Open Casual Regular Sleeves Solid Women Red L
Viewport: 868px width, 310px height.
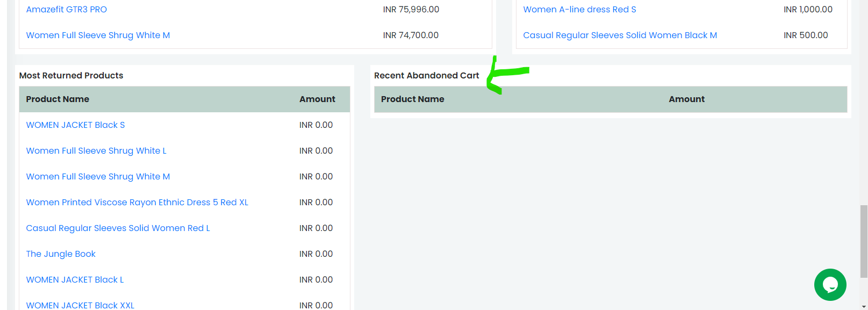tap(118, 228)
